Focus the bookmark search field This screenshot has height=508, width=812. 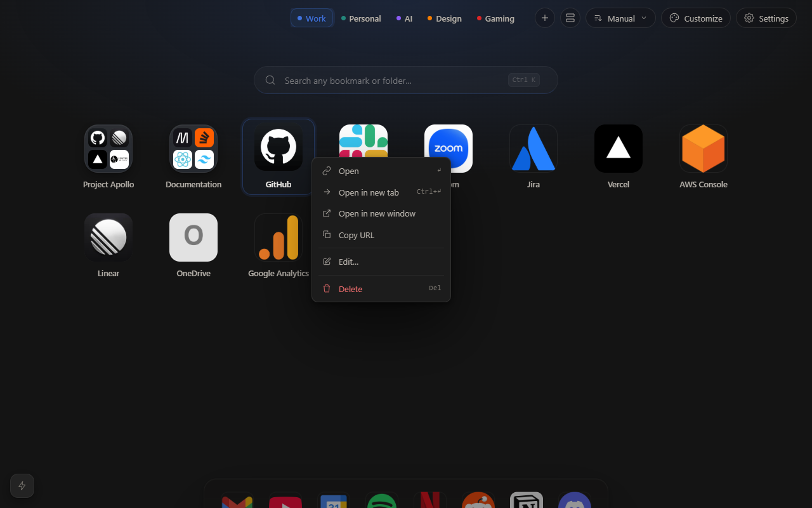coord(406,80)
